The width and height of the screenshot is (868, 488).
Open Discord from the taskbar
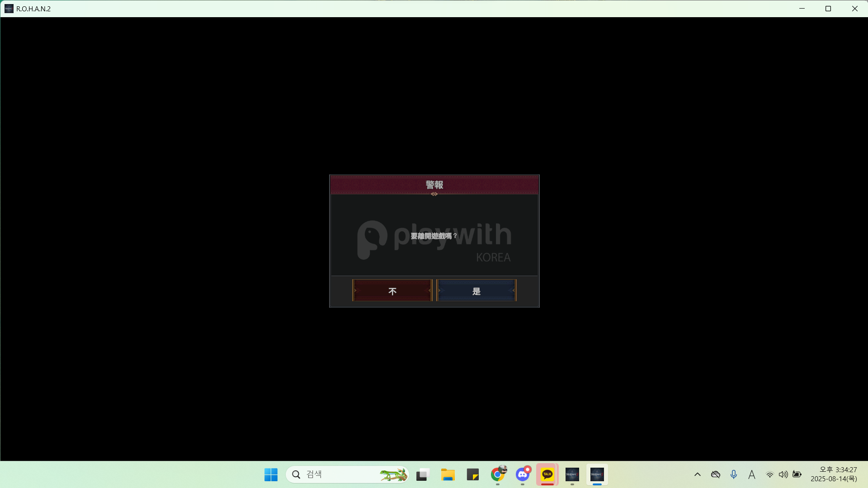[x=523, y=474]
